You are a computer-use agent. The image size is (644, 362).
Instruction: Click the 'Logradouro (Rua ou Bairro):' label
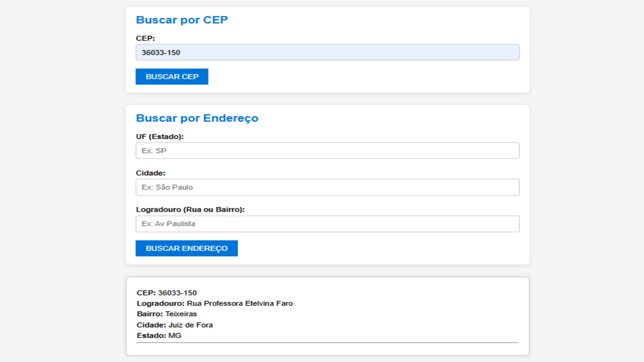pos(190,209)
